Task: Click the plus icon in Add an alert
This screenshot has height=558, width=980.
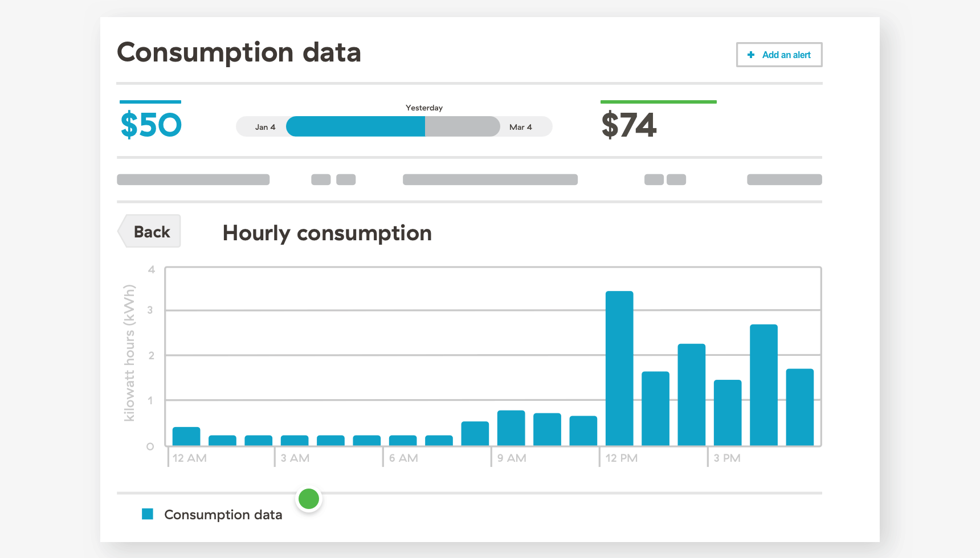Action: coord(751,55)
